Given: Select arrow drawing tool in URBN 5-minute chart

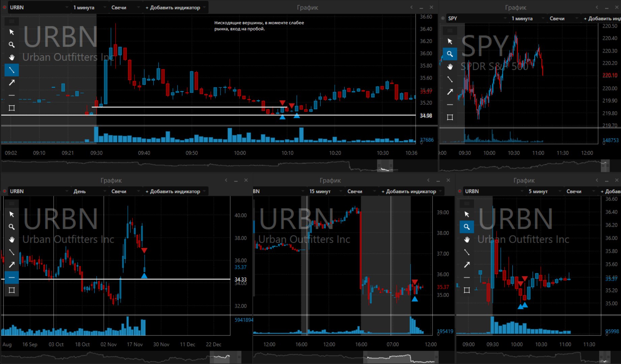Looking at the screenshot, I should click(x=467, y=265).
